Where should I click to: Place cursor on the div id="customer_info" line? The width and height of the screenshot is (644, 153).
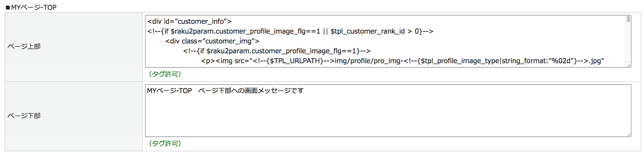tap(189, 22)
